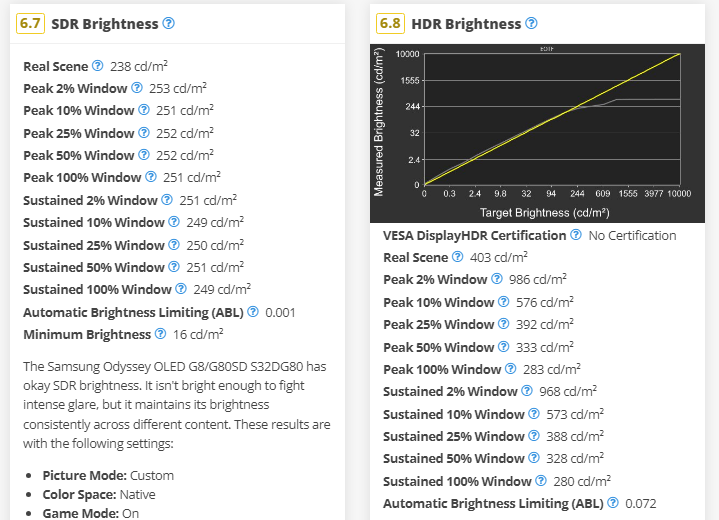Select the '576 cd/m²' HDR Peak 10% value
The image size is (719, 520).
click(545, 302)
